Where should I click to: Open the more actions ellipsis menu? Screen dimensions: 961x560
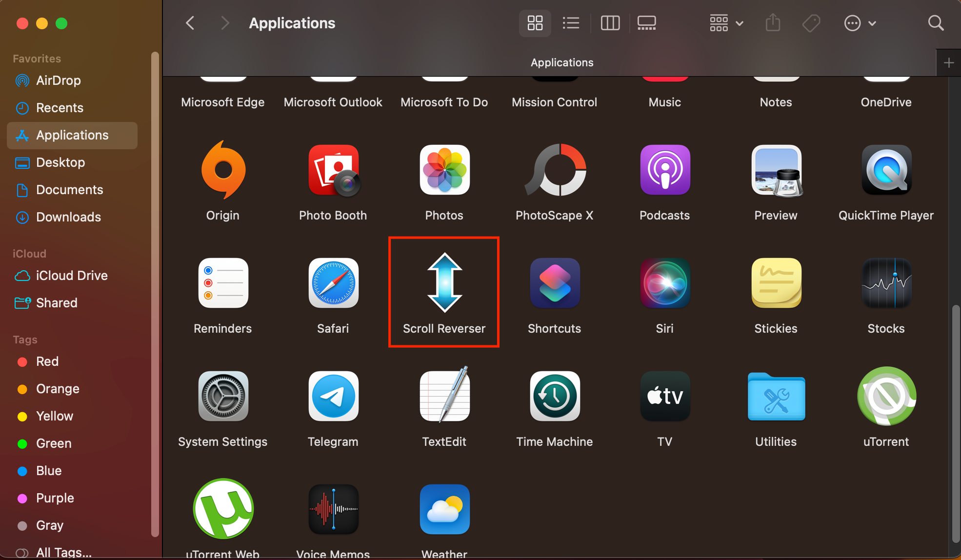860,23
